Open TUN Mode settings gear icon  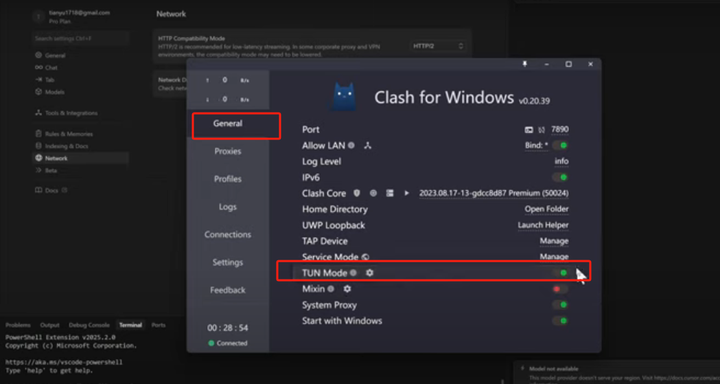370,273
